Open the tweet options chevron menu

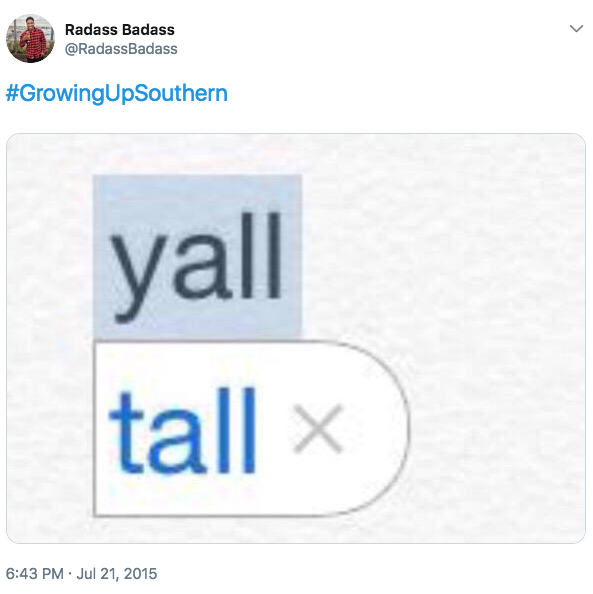(x=576, y=29)
